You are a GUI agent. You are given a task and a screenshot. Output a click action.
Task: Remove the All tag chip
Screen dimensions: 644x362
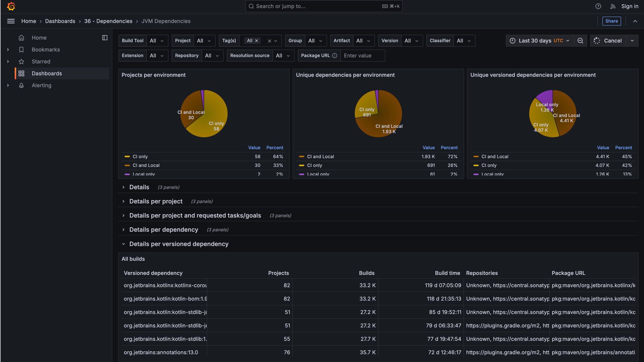[x=257, y=41]
